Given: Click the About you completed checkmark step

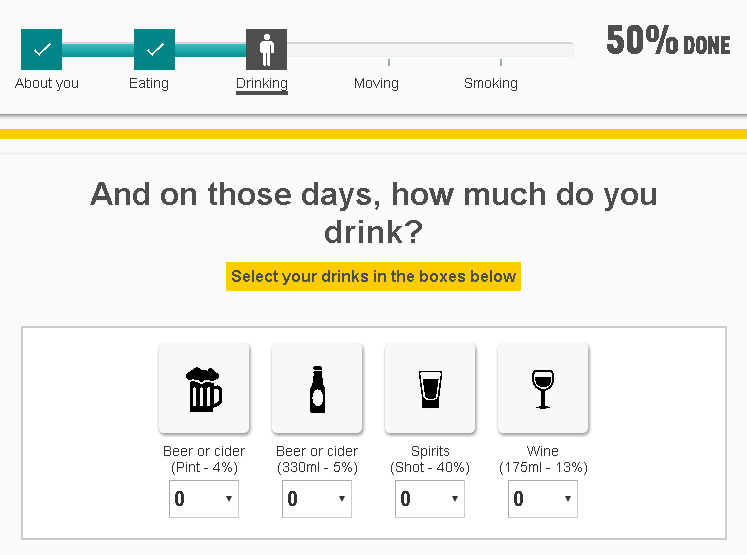Looking at the screenshot, I should 41,50.
